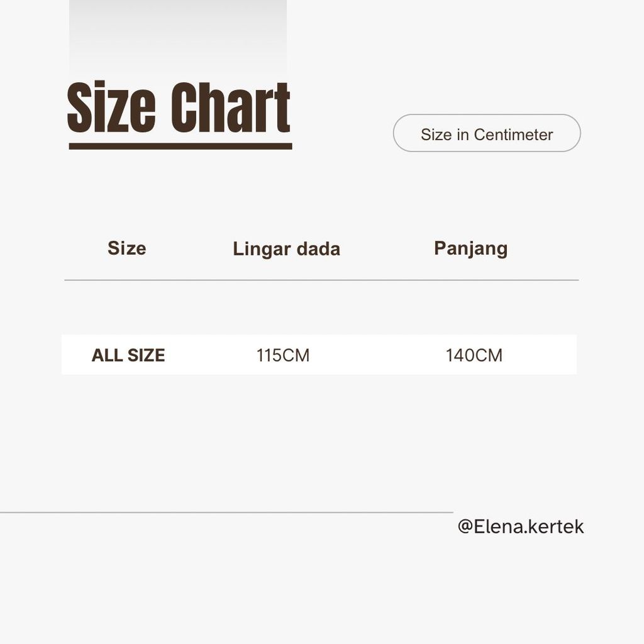Click the white row band between 115CM and 140CM
644x644 pixels.
click(377, 355)
